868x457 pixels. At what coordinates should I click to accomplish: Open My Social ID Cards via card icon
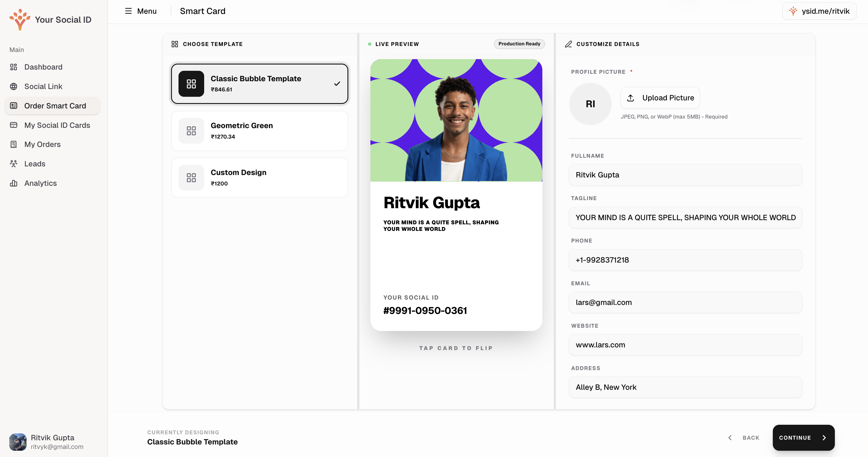point(13,125)
